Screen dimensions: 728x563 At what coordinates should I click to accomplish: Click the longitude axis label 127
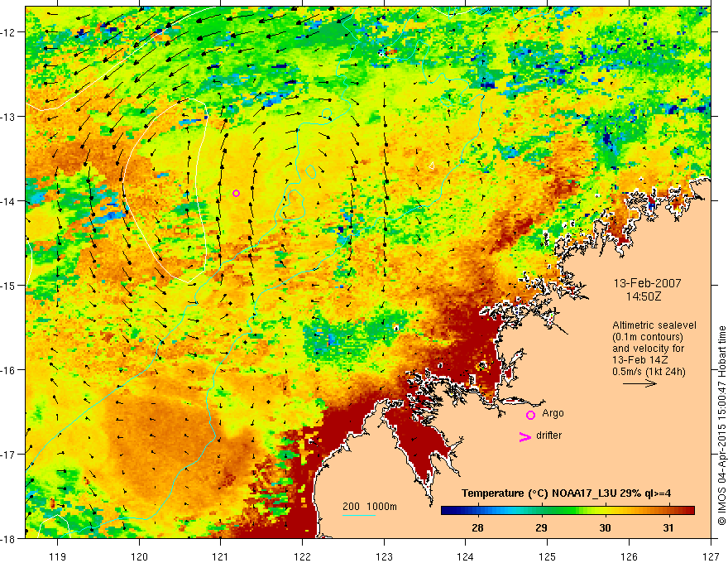click(x=711, y=556)
